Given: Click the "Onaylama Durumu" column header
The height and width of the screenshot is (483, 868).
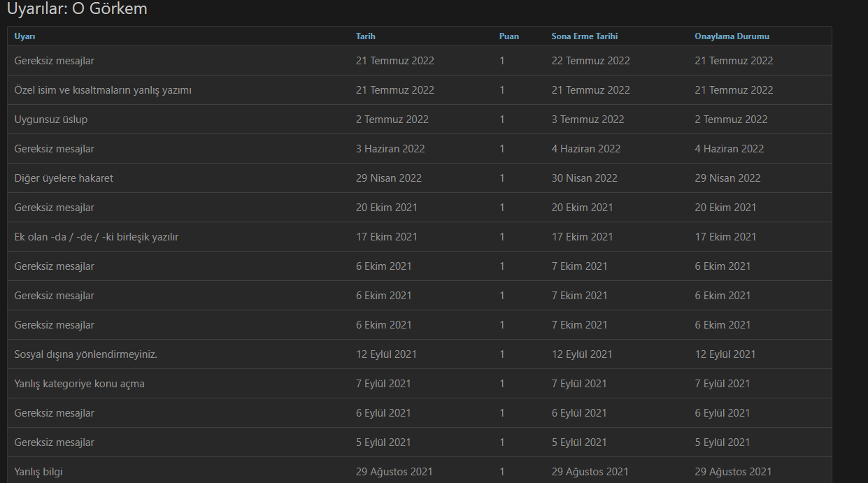Looking at the screenshot, I should pyautogui.click(x=732, y=36).
